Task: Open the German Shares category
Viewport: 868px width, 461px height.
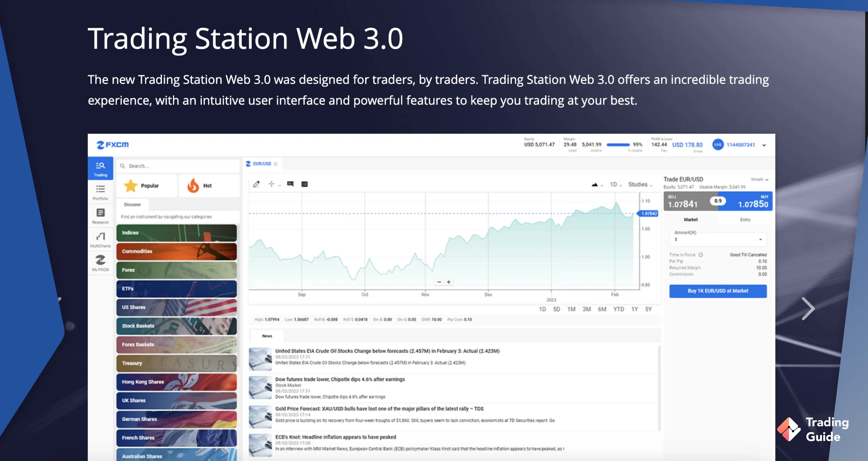Action: click(x=177, y=419)
